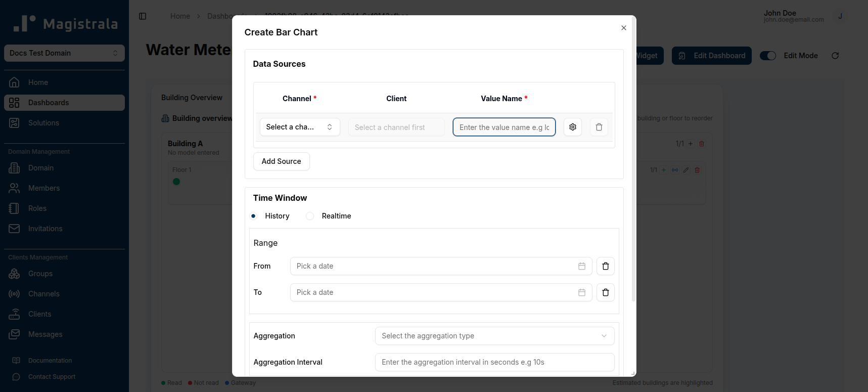This screenshot has width=868, height=392.
Task: Open Channels page in the sidebar
Action: [x=64, y=294]
